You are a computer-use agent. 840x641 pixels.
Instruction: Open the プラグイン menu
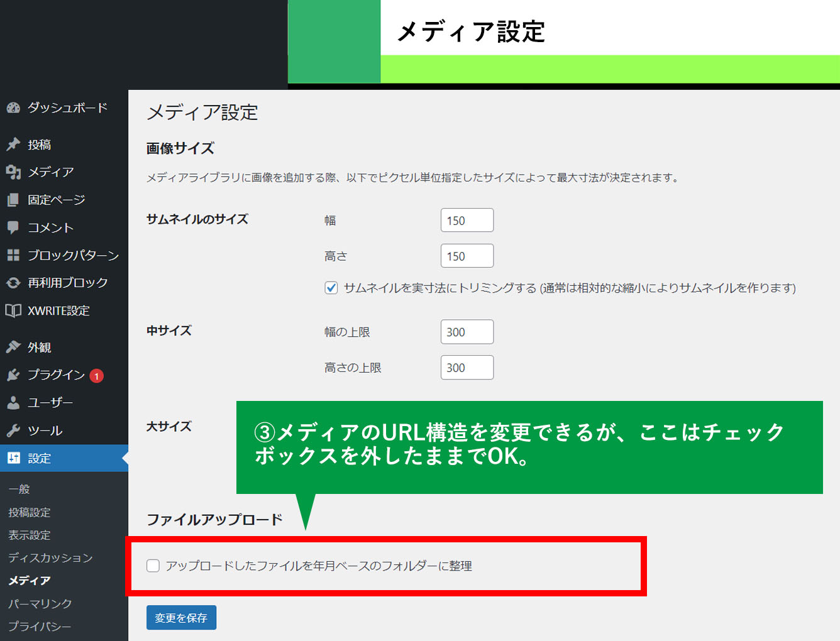click(64, 375)
